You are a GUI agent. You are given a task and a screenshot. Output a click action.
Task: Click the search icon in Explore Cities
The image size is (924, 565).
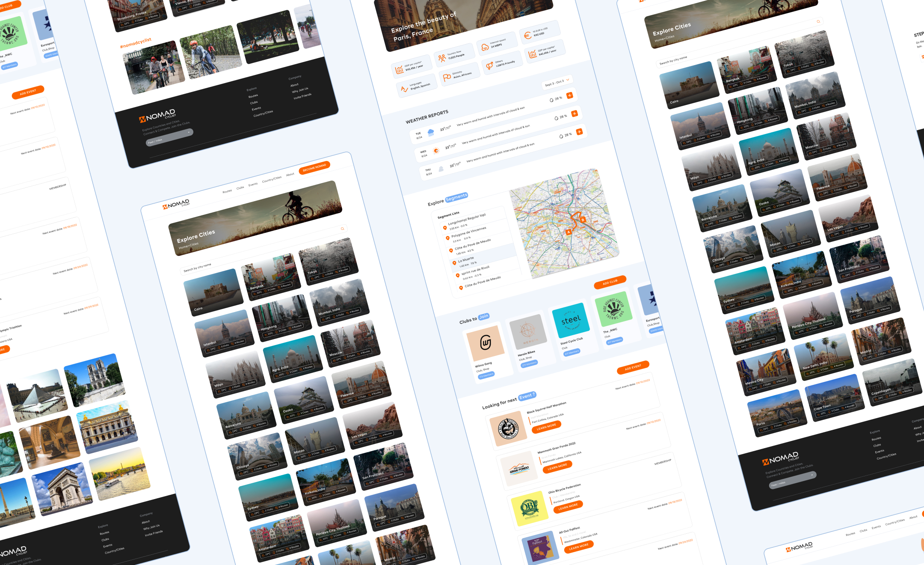click(342, 229)
